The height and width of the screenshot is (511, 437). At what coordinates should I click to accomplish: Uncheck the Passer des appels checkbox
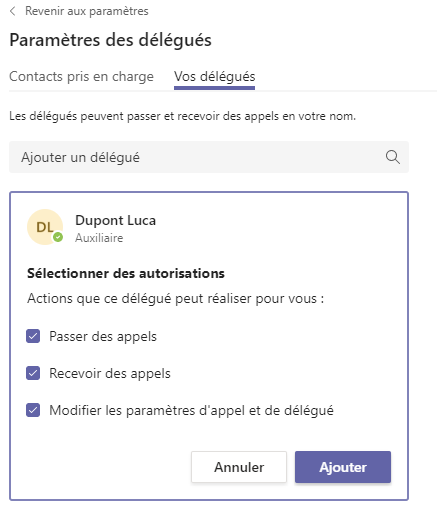tap(33, 336)
